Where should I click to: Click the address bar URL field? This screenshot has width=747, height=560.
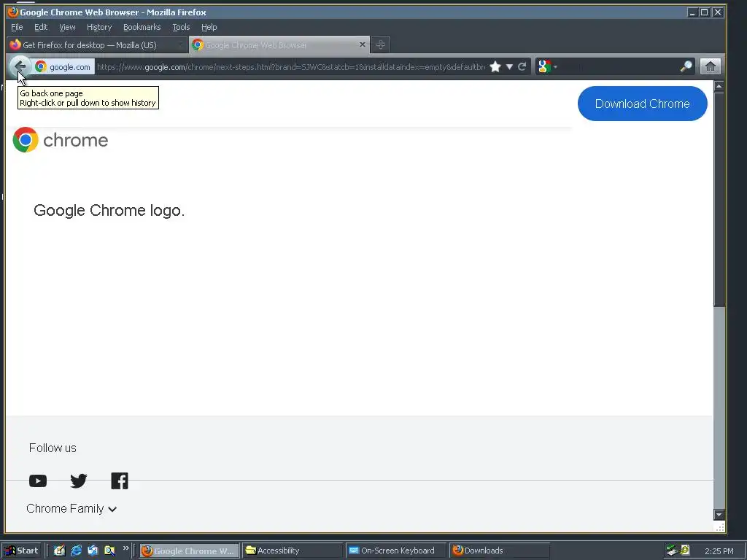click(x=290, y=66)
